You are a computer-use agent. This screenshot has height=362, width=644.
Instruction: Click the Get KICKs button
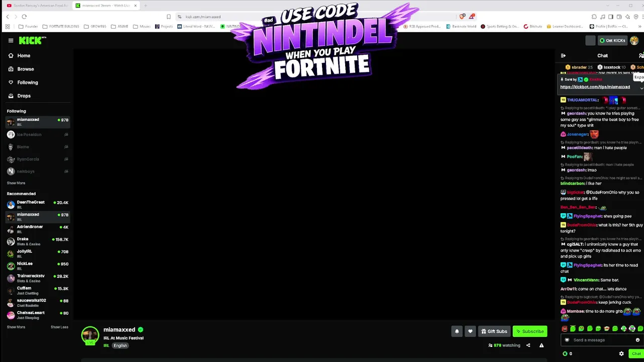pos(612,41)
